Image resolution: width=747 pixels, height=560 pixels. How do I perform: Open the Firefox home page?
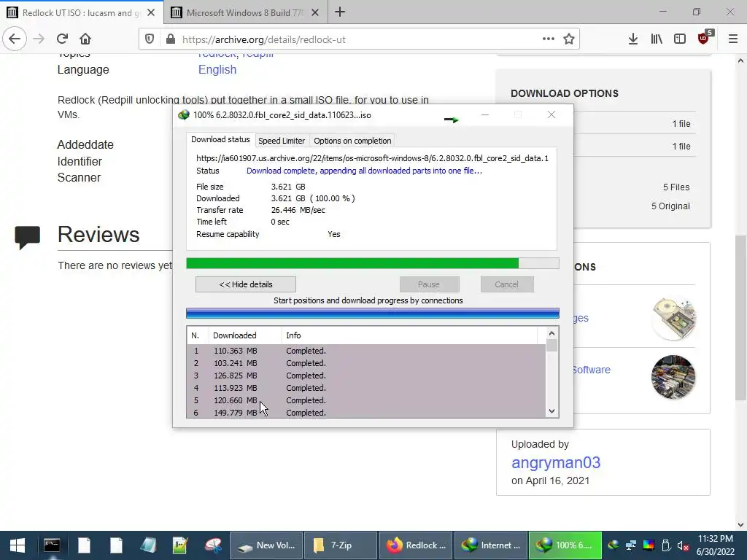tap(85, 39)
